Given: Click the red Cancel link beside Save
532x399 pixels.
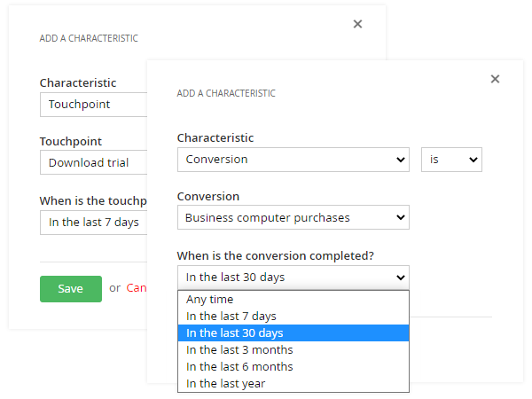Looking at the screenshot, I should click(x=136, y=288).
